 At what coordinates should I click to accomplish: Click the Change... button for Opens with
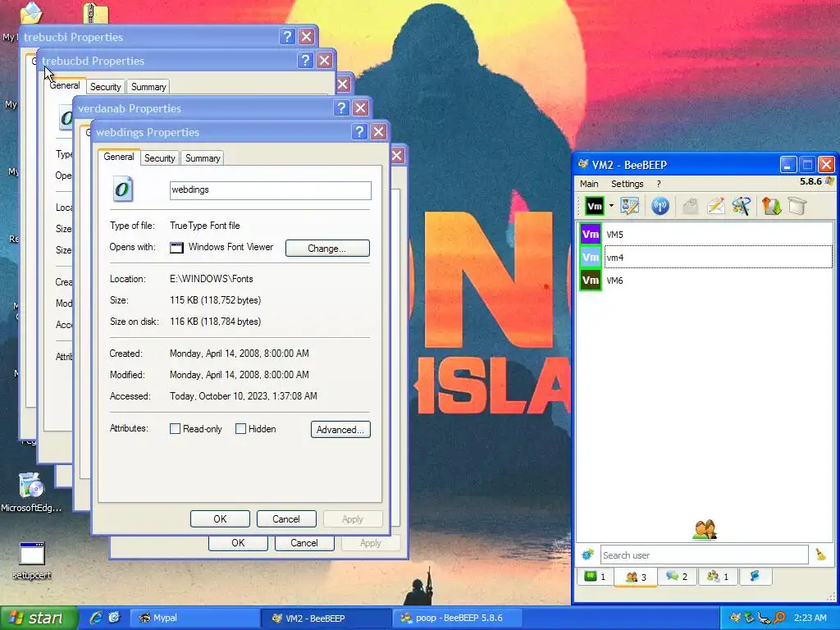[327, 248]
